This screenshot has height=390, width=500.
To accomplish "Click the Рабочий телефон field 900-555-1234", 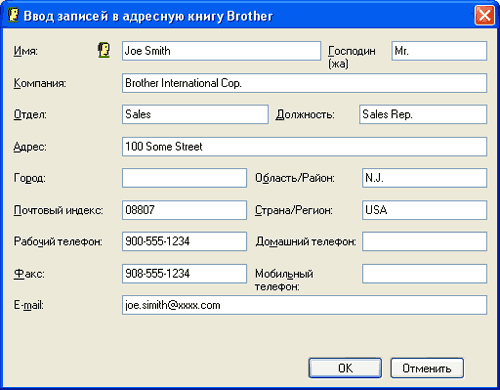I will point(184,241).
